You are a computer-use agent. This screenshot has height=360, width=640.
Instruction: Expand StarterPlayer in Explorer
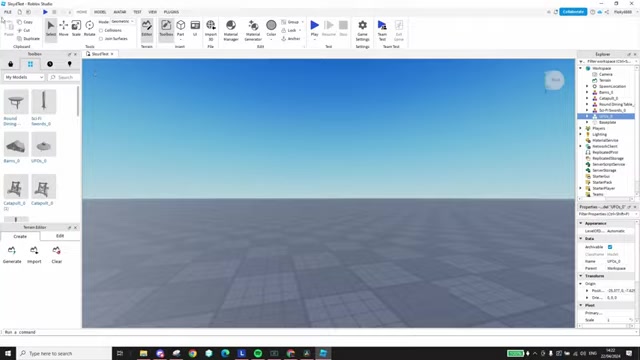[581, 188]
